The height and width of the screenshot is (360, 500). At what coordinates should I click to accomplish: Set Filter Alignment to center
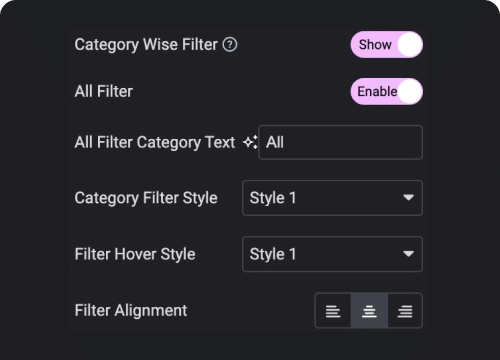tap(369, 311)
